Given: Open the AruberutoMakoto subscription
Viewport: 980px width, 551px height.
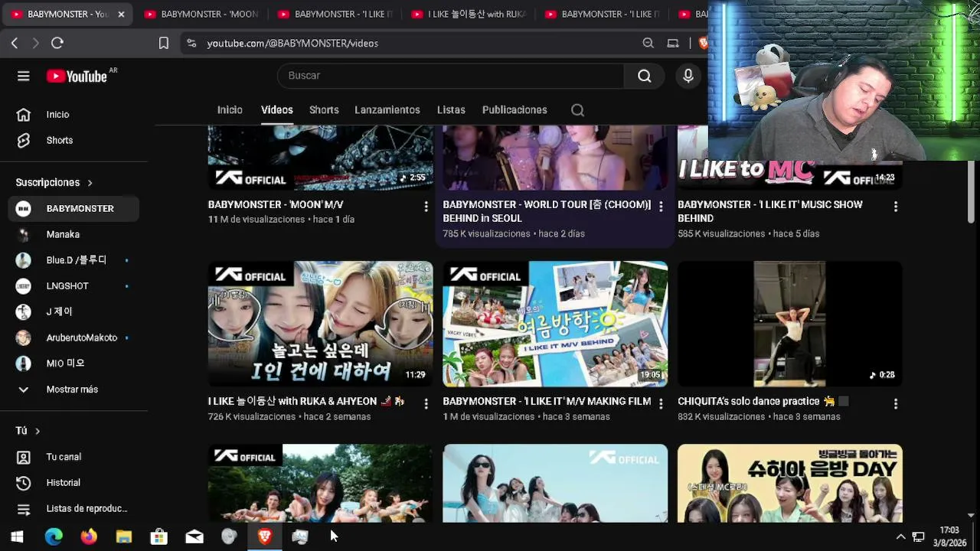Looking at the screenshot, I should tap(74, 338).
